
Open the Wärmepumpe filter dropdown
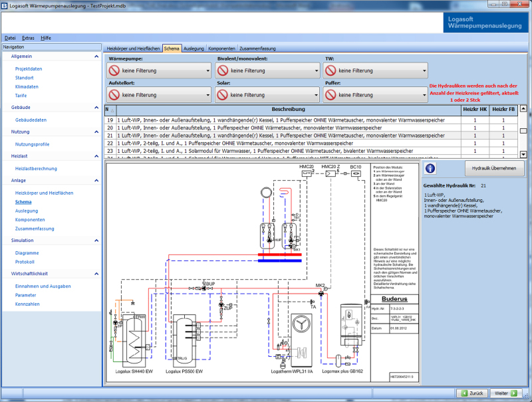159,70
